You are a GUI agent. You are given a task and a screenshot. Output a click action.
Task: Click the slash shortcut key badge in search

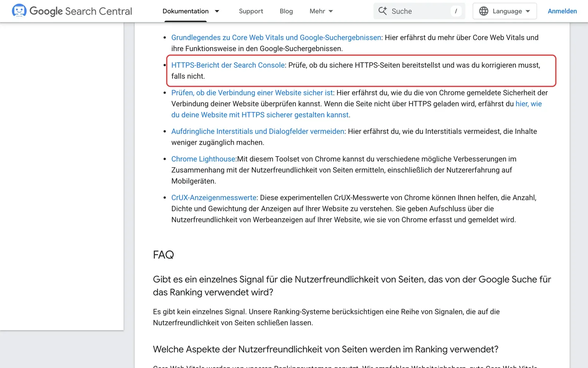coord(456,11)
